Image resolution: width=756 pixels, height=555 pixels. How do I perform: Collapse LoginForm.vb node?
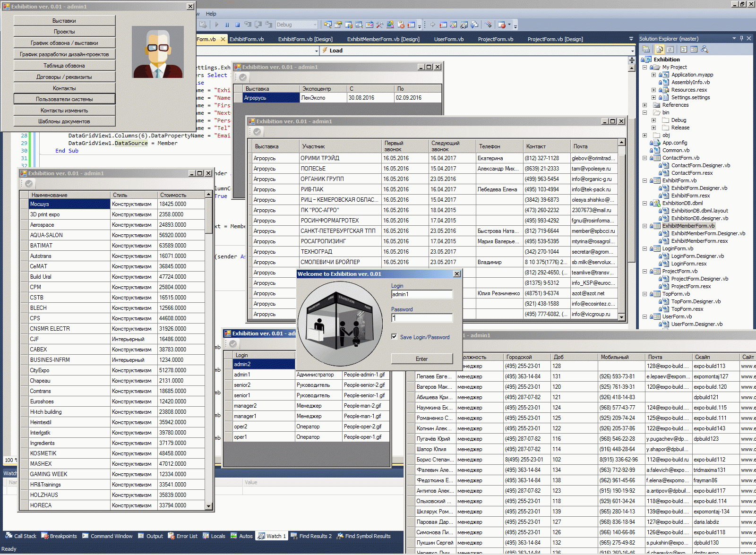click(x=644, y=248)
